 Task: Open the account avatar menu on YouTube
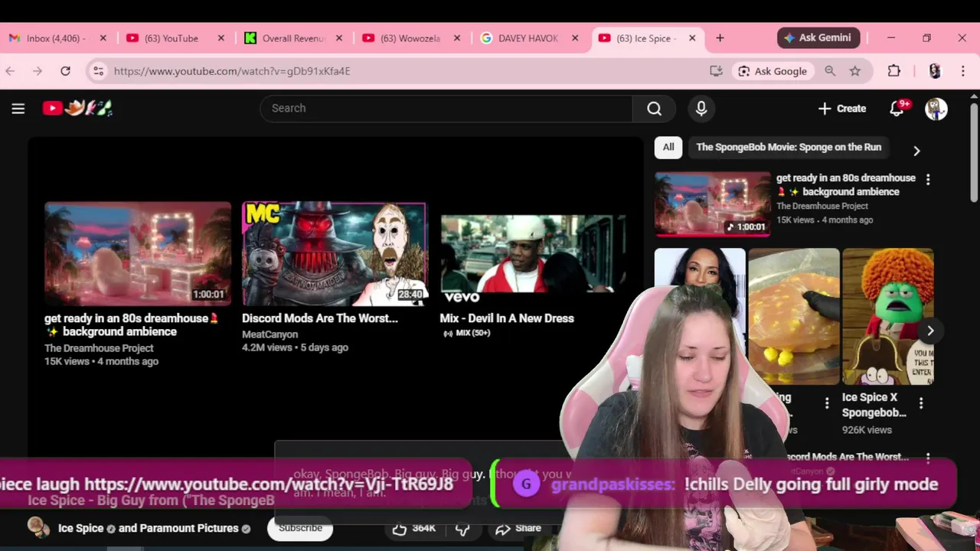point(936,109)
